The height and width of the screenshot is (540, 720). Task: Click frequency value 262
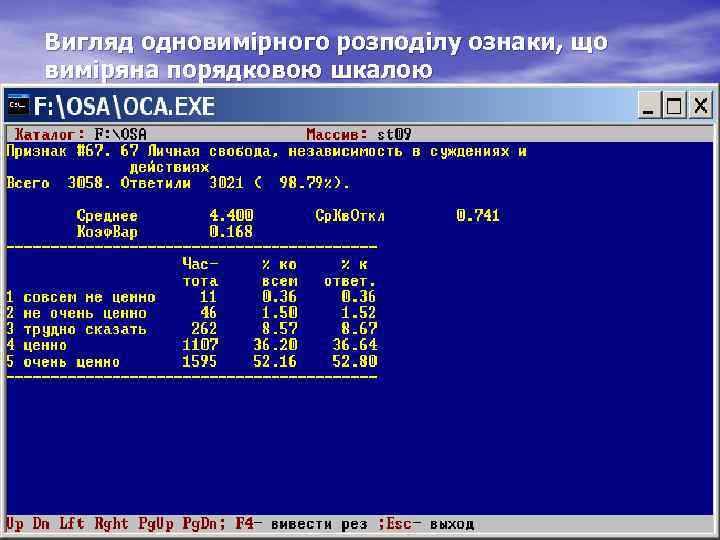coord(204,329)
